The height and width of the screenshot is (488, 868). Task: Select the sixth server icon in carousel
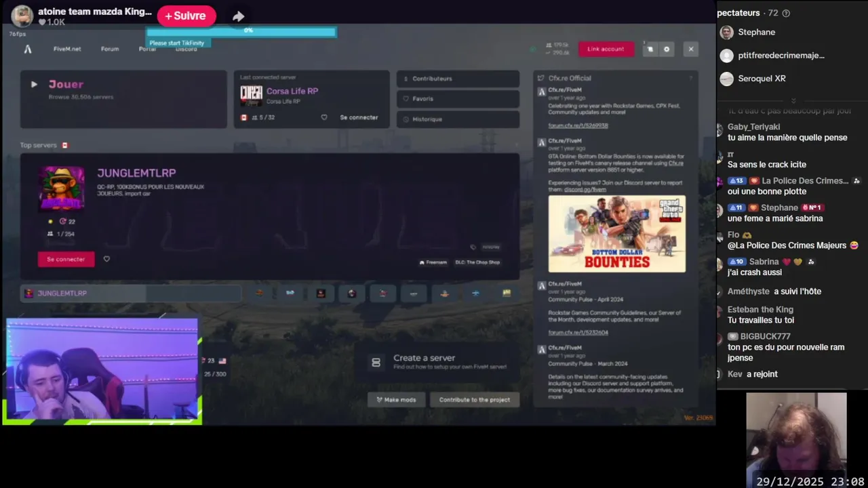pyautogui.click(x=414, y=293)
